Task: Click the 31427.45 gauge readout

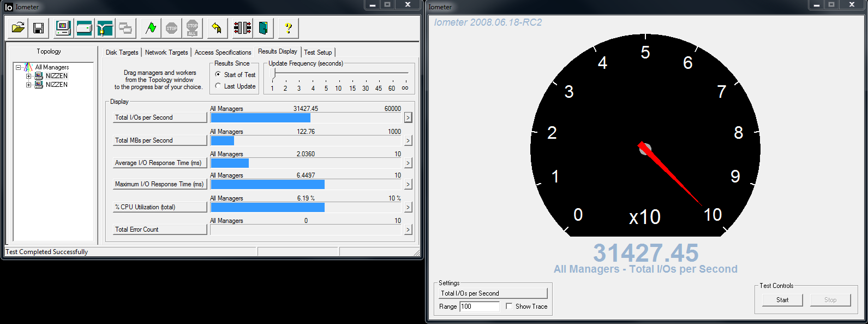Action: tap(646, 253)
